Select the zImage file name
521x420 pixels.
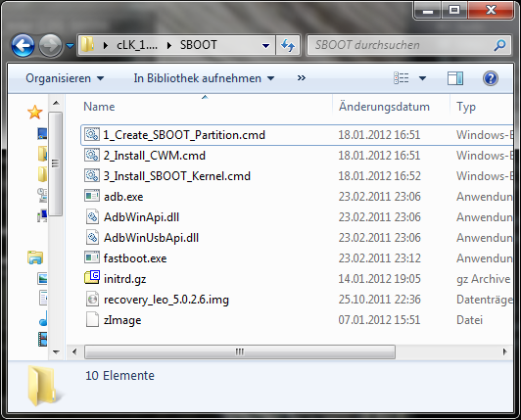click(122, 320)
